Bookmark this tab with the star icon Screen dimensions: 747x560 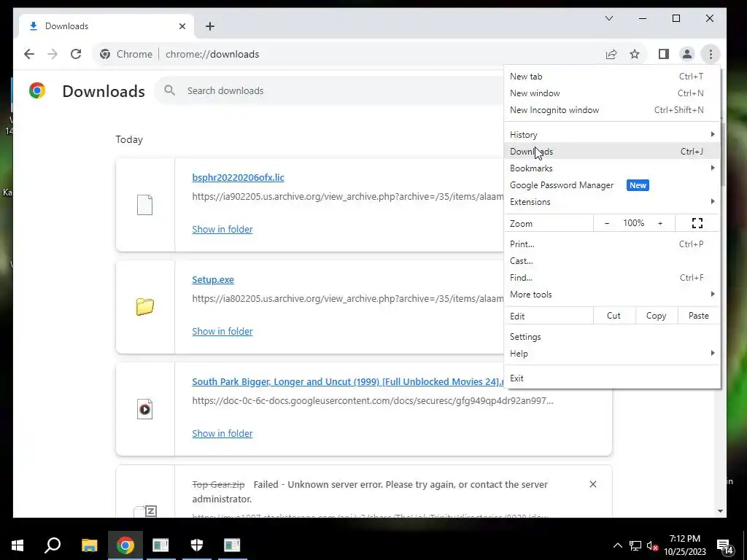(x=635, y=54)
